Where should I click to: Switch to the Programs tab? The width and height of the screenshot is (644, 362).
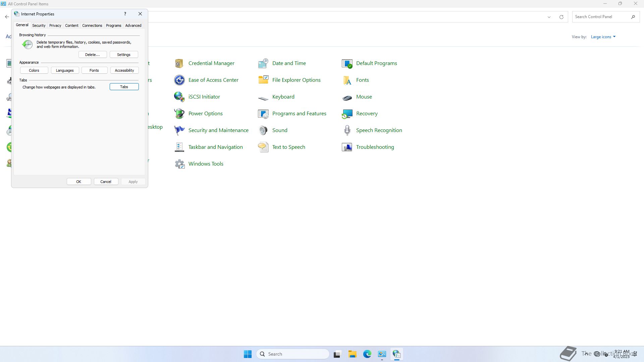[x=113, y=25]
